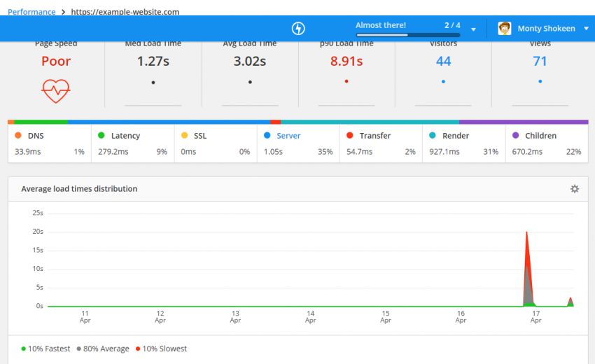Click the p90 Load Time 8.91s metric

pyautogui.click(x=346, y=61)
